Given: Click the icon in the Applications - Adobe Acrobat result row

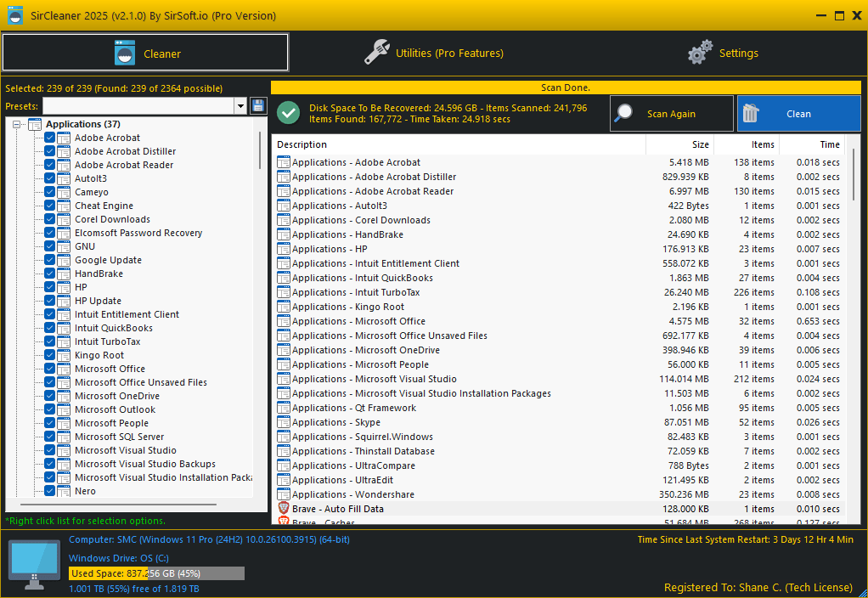Looking at the screenshot, I should coord(284,162).
